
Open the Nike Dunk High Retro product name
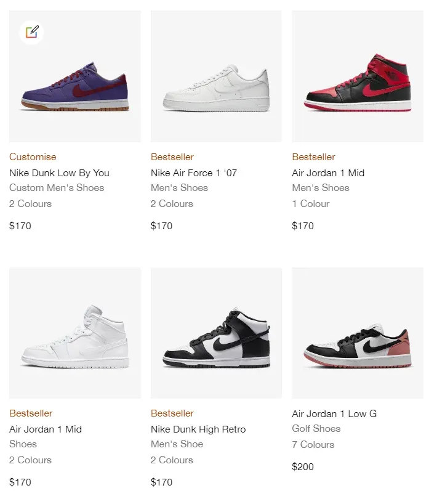(x=198, y=429)
